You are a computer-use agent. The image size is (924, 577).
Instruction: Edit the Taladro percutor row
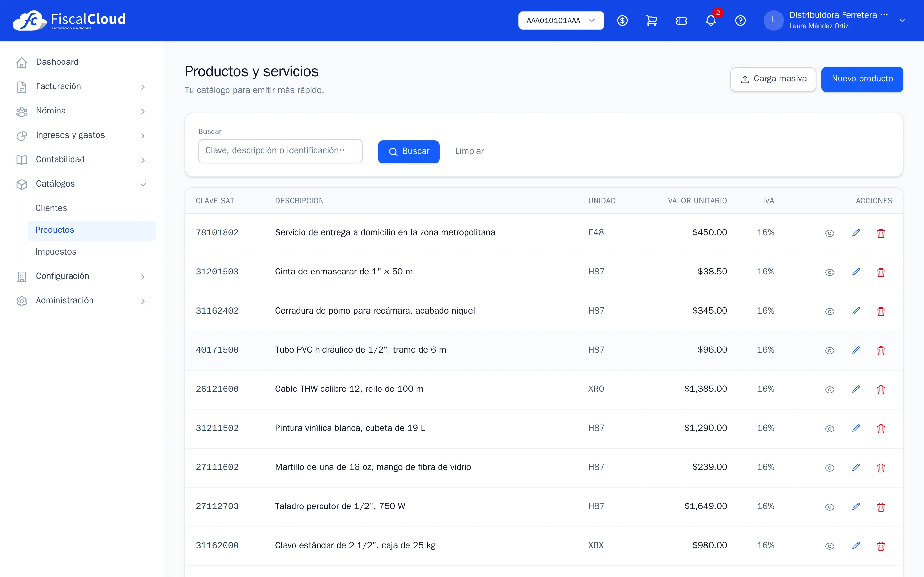[x=856, y=506]
